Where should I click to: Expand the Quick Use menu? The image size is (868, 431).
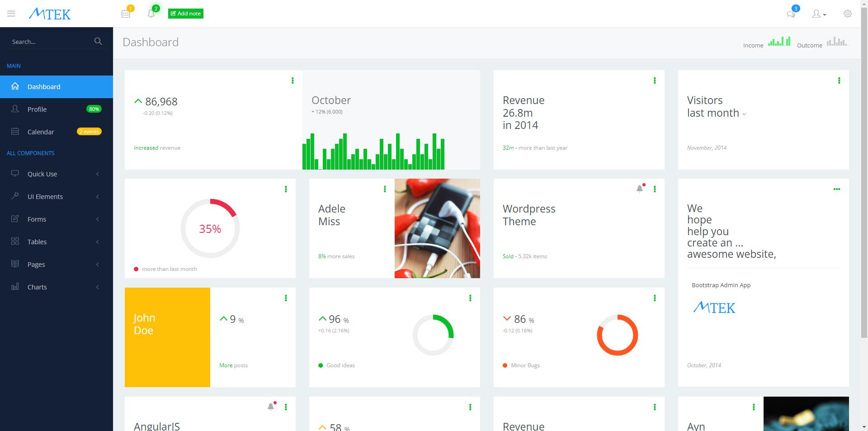pyautogui.click(x=57, y=174)
